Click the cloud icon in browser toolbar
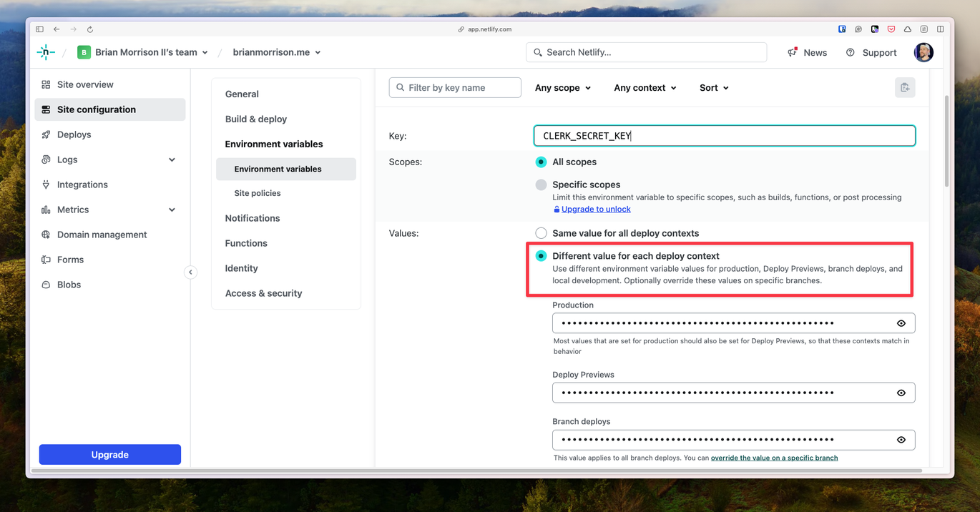 point(908,29)
